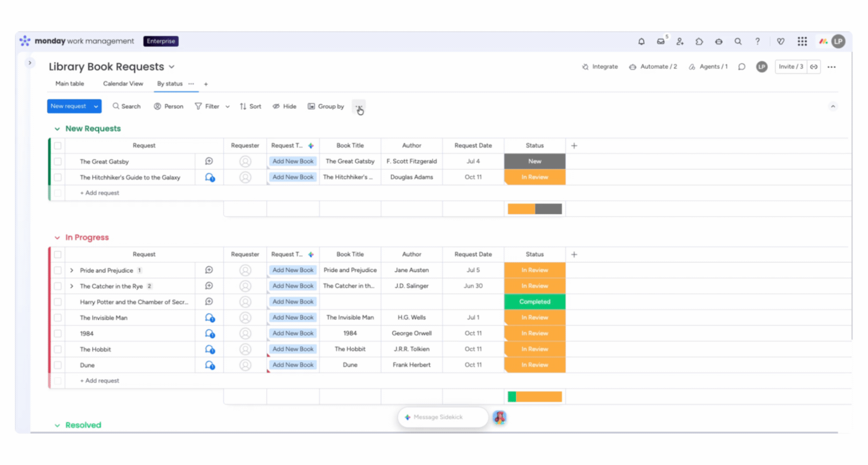868x465 pixels.
Task: Expand subitems of Pride and Prejudice
Action: (71, 271)
